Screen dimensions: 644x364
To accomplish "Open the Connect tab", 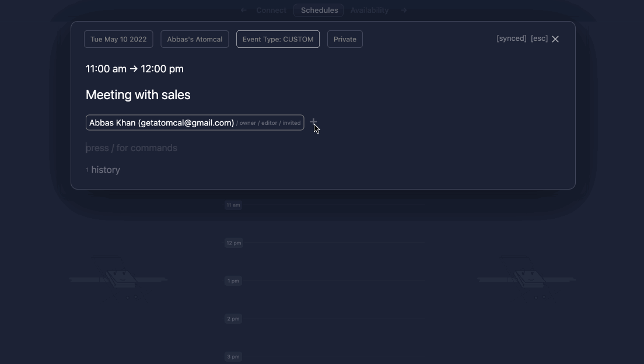I will click(271, 10).
